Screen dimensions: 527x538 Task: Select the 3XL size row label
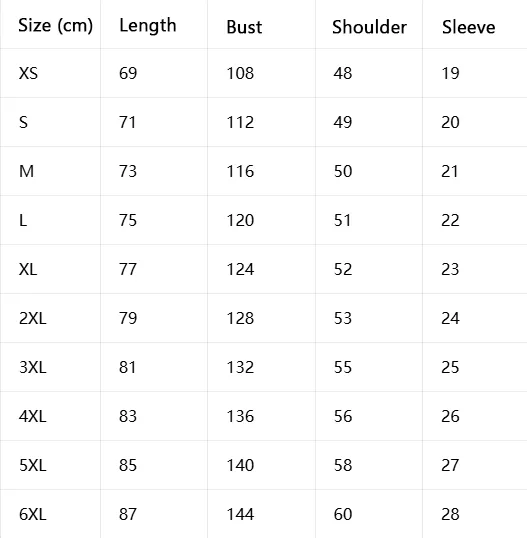33,367
